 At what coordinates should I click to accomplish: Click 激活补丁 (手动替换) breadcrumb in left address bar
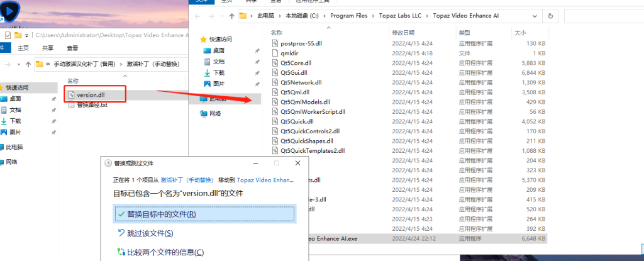click(x=153, y=64)
